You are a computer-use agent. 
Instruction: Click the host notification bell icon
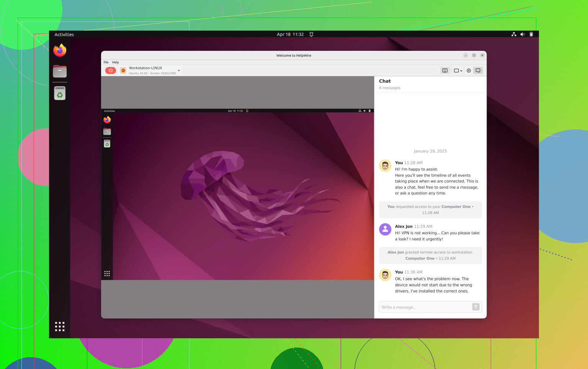pos(311,34)
